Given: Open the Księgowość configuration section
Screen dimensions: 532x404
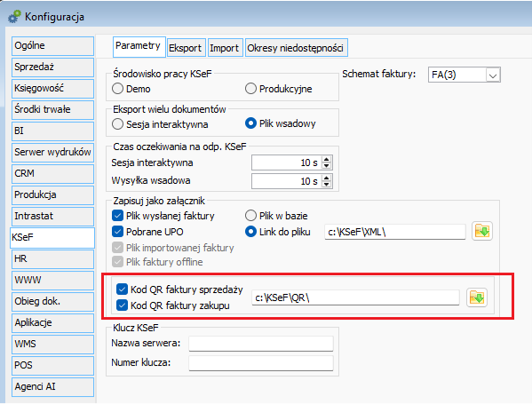Looking at the screenshot, I should click(x=52, y=89).
